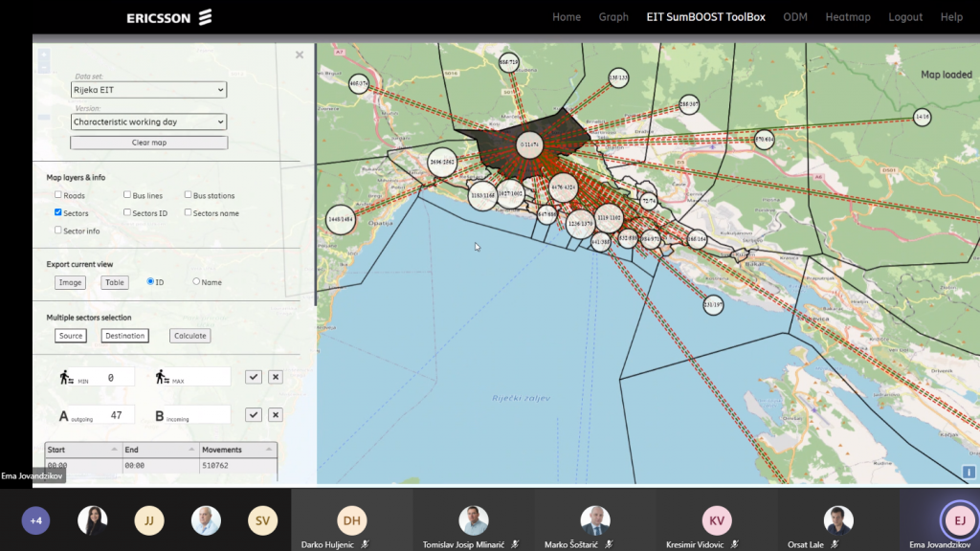Click the map circle labeled 231/197
980x551 pixels.
coord(713,305)
